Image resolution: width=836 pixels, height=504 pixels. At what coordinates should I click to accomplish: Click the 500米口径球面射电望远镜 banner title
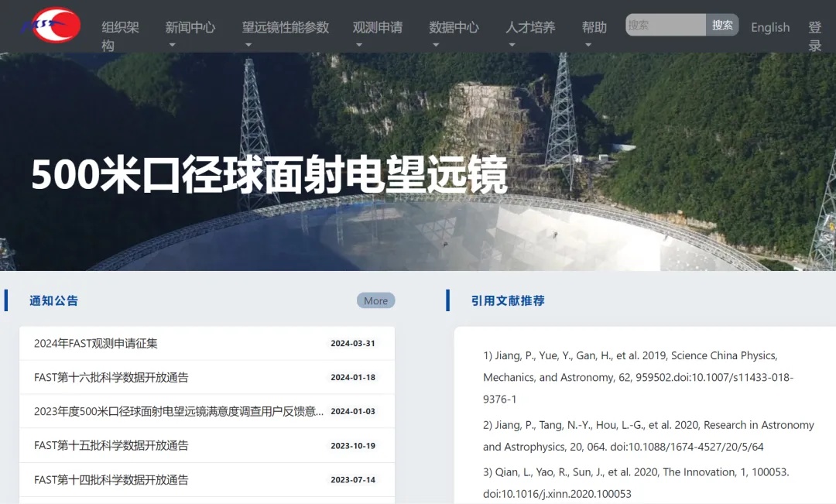[x=269, y=177]
